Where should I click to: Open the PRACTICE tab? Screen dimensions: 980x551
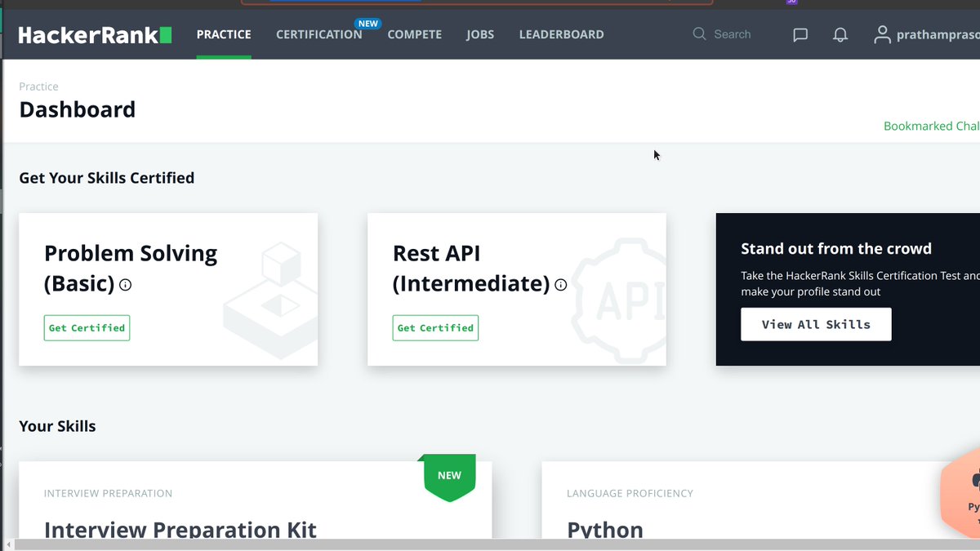224,34
